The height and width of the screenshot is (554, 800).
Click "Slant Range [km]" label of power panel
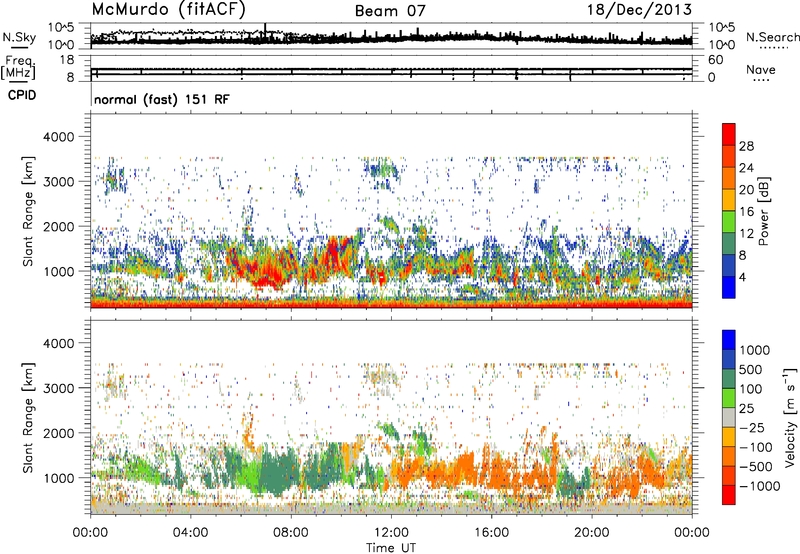pos(28,211)
